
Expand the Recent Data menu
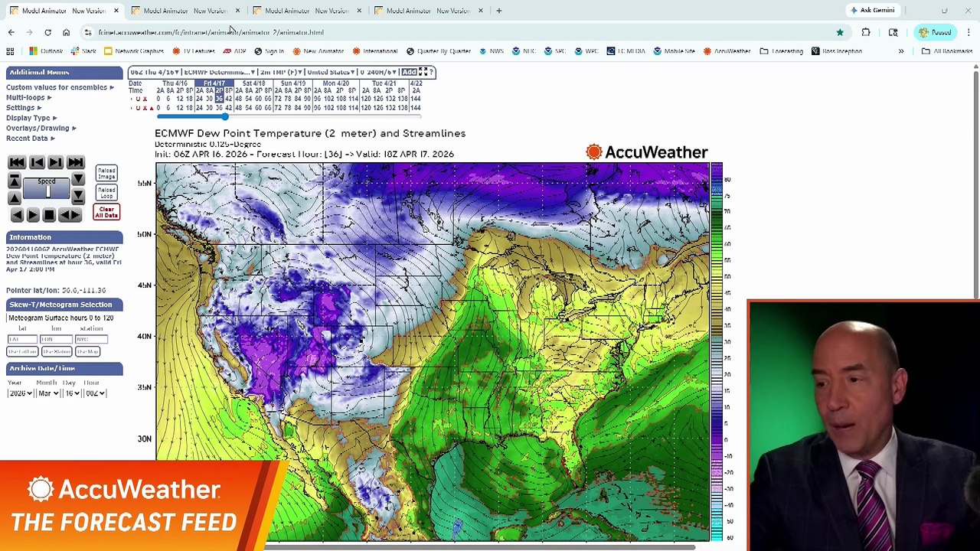point(31,139)
